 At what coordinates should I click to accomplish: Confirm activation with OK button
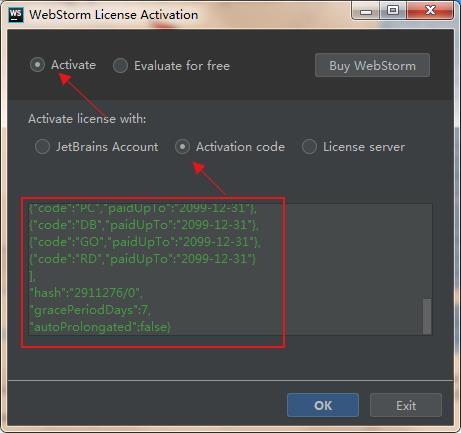point(323,405)
